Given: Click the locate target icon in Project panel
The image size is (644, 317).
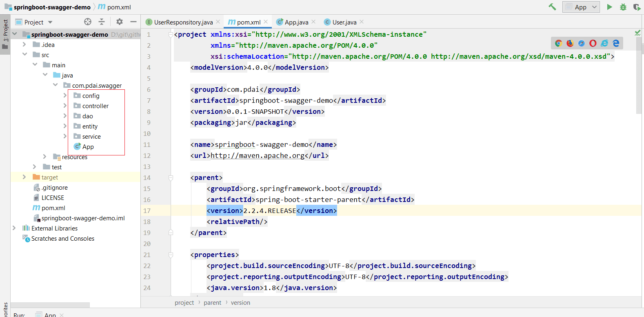Looking at the screenshot, I should tap(88, 22).
